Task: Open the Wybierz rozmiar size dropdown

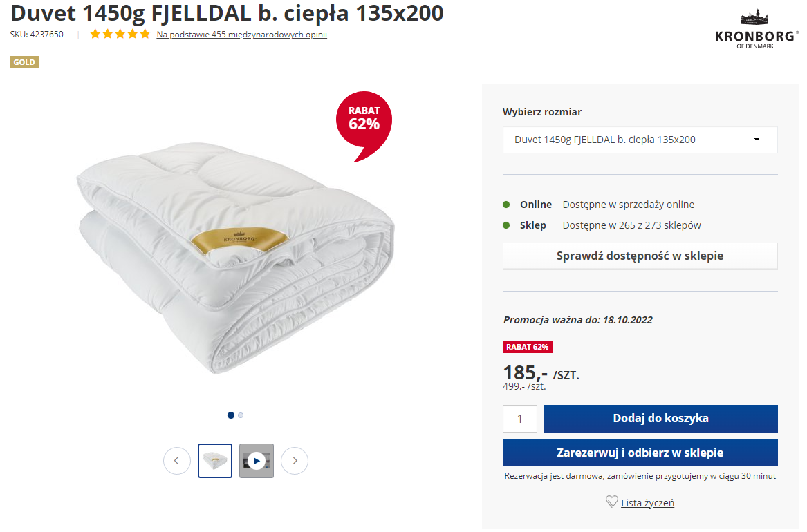Action: tap(640, 140)
